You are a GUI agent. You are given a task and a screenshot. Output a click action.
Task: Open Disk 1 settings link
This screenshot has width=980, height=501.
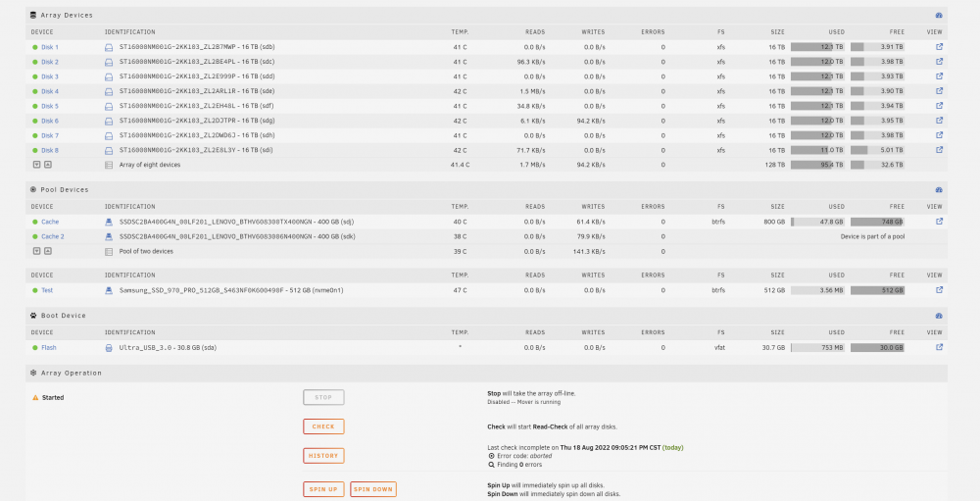pos(50,47)
